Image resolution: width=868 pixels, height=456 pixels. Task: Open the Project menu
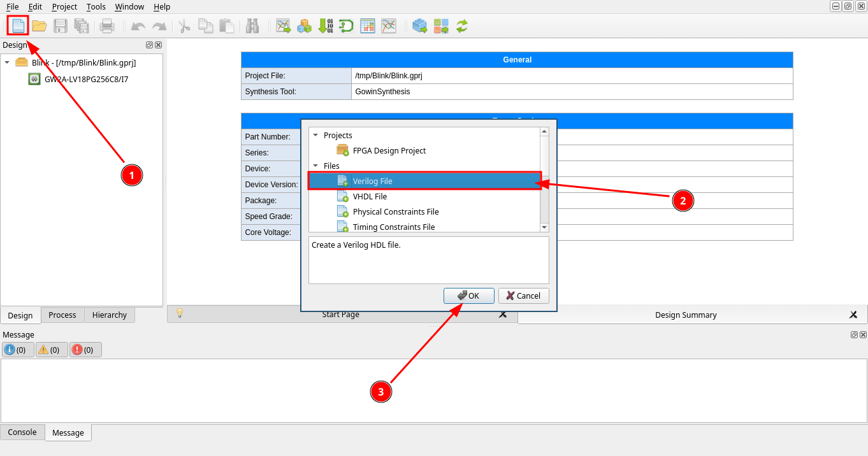[x=64, y=6]
